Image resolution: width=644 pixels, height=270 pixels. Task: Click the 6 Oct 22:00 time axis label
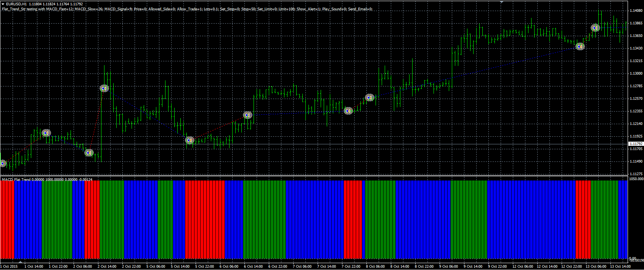278,267
